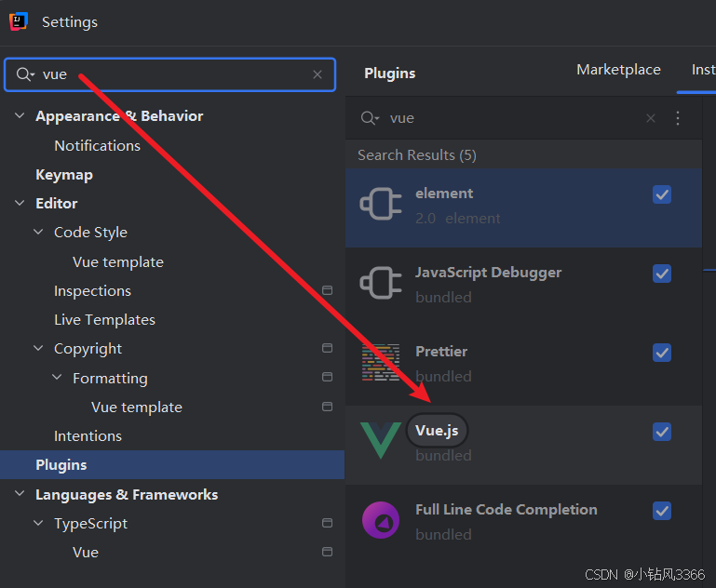Image resolution: width=716 pixels, height=588 pixels.
Task: Select Full Line Code Completion plugin
Action: [523, 524]
